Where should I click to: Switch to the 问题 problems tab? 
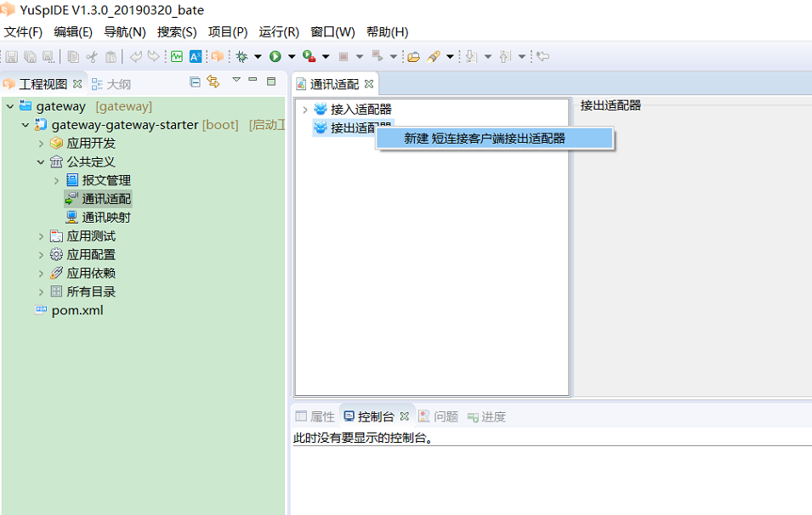(x=439, y=416)
